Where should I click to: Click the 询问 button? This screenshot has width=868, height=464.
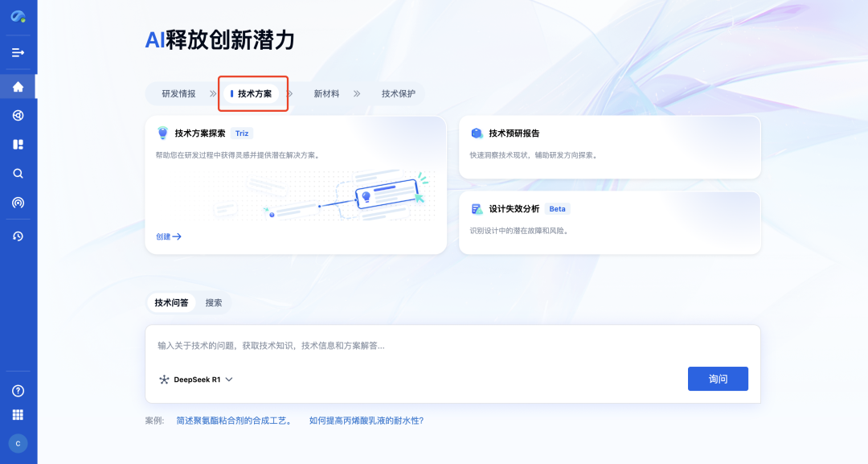point(718,378)
